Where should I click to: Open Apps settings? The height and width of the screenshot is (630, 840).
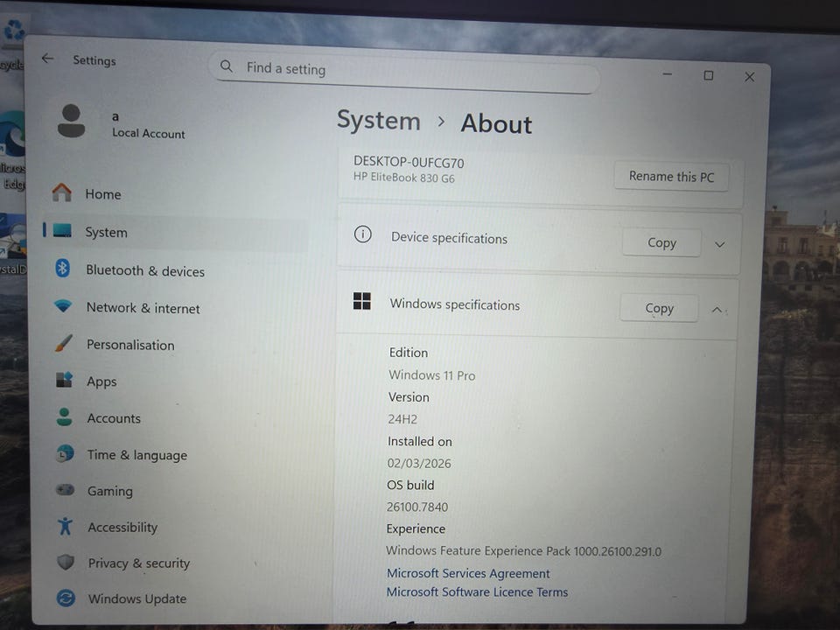[x=177, y=381]
